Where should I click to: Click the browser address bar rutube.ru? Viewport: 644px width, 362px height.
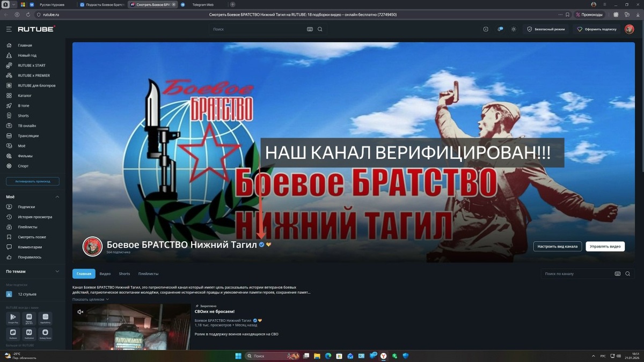coord(52,14)
